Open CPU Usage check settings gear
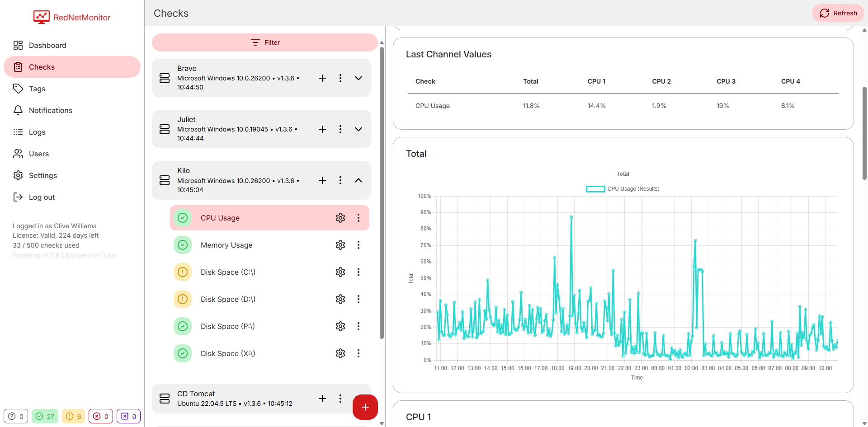This screenshot has width=868, height=427. (340, 218)
